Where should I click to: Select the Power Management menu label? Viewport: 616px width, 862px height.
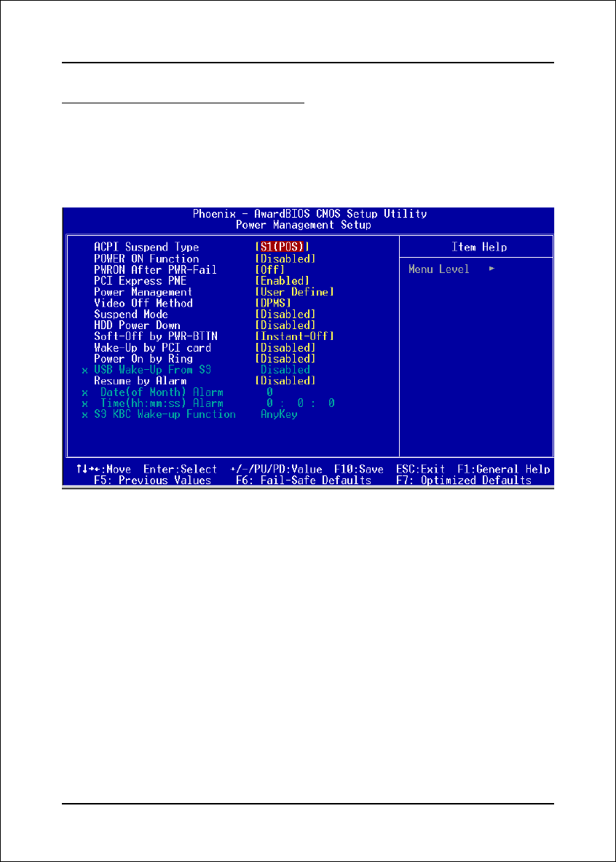(143, 292)
